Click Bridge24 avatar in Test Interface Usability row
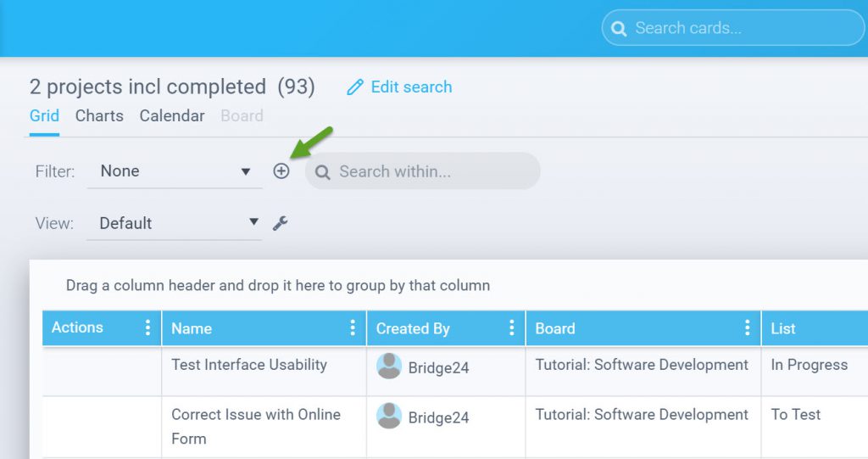 [388, 366]
